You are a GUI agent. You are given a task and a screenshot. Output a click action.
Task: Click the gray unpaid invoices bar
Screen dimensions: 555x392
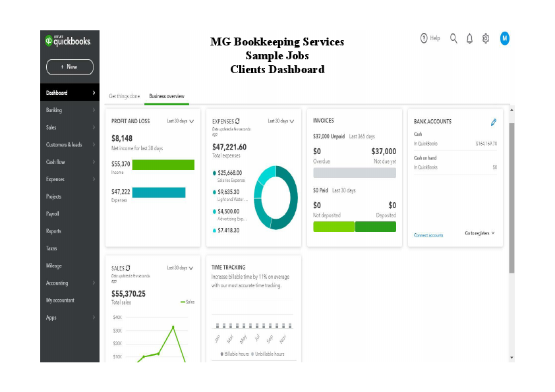[355, 173]
